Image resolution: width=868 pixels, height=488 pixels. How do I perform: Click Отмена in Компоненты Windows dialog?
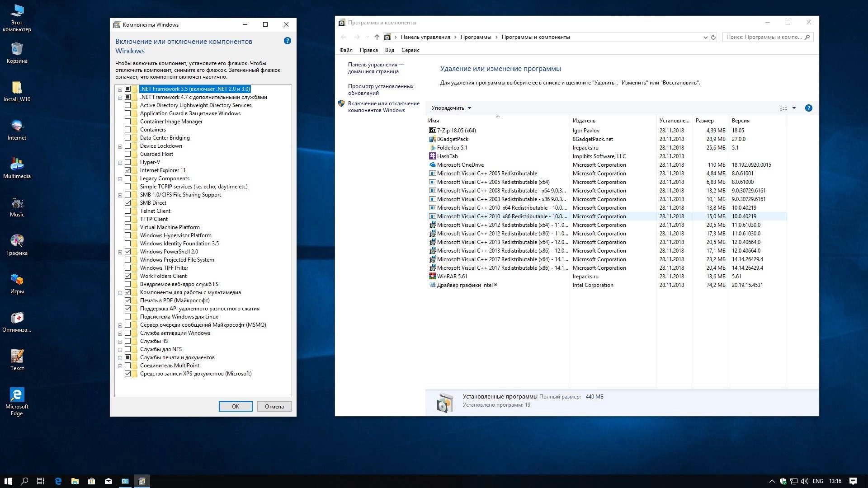pos(274,406)
